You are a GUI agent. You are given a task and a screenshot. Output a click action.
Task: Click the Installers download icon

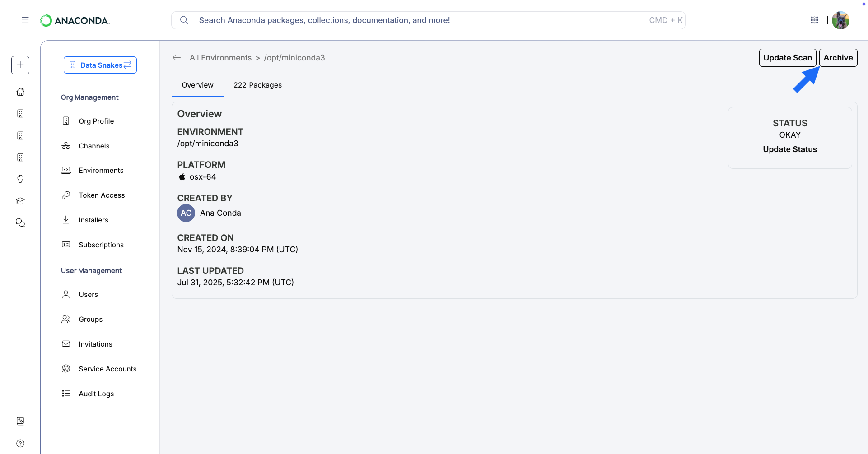pos(66,220)
